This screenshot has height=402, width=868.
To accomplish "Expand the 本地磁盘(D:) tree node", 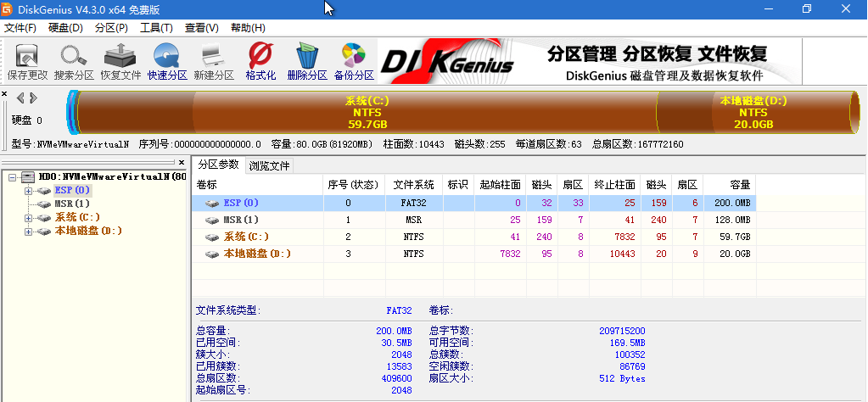I will coord(28,231).
